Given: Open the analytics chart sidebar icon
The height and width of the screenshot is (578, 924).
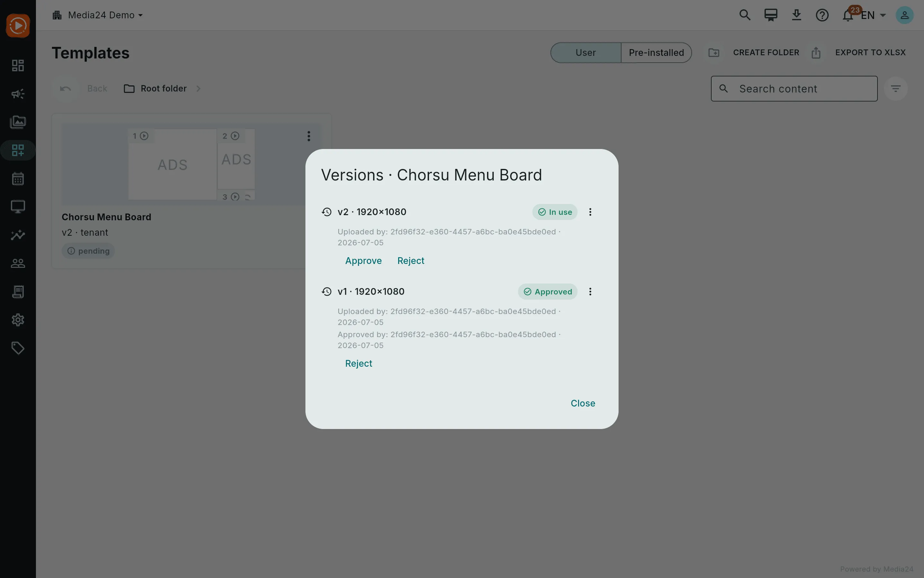Looking at the screenshot, I should point(18,235).
